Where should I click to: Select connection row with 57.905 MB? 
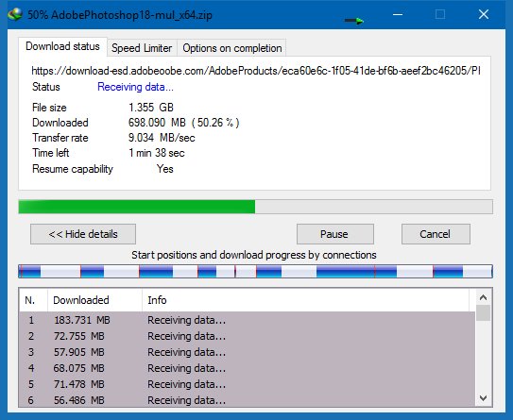pyautogui.click(x=247, y=352)
